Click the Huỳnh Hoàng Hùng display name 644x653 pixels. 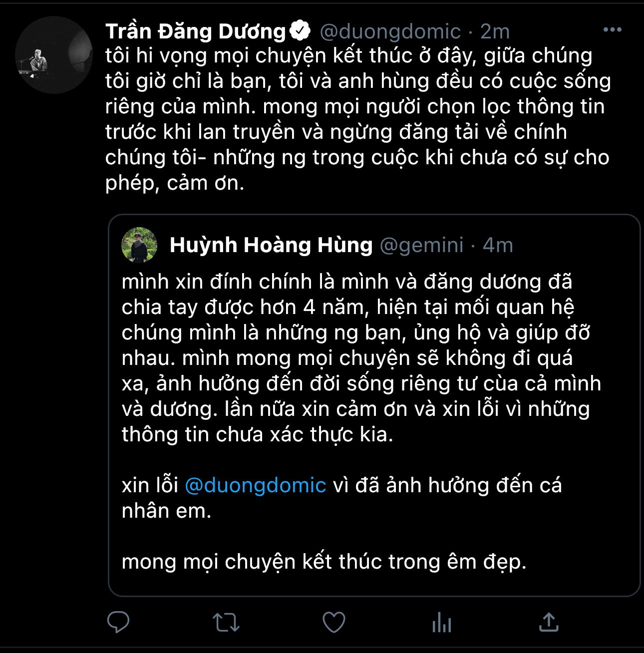click(271, 245)
